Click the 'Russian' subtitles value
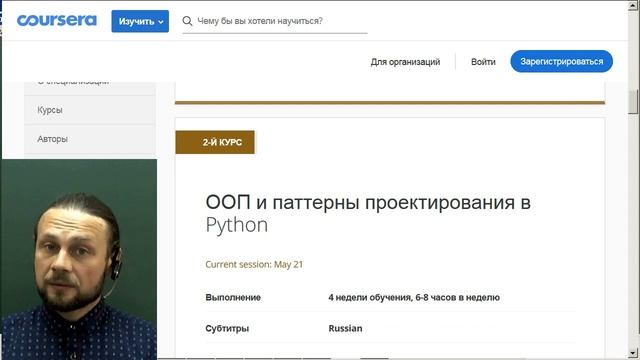 [x=345, y=329]
